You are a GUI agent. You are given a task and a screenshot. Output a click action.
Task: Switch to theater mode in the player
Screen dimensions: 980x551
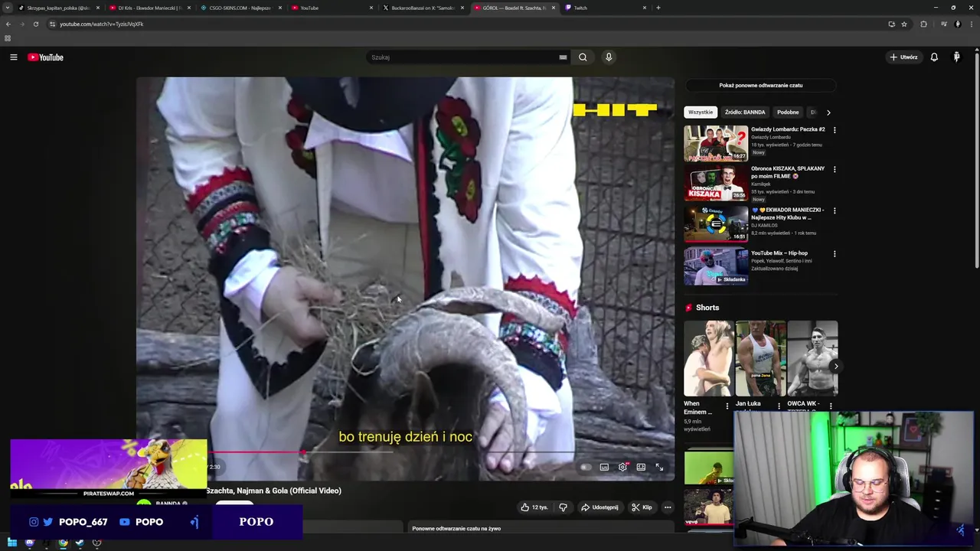[x=641, y=467]
